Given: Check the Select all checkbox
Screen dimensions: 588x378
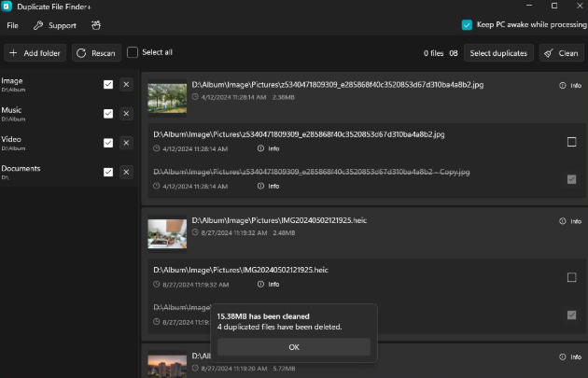Looking at the screenshot, I should [x=133, y=52].
